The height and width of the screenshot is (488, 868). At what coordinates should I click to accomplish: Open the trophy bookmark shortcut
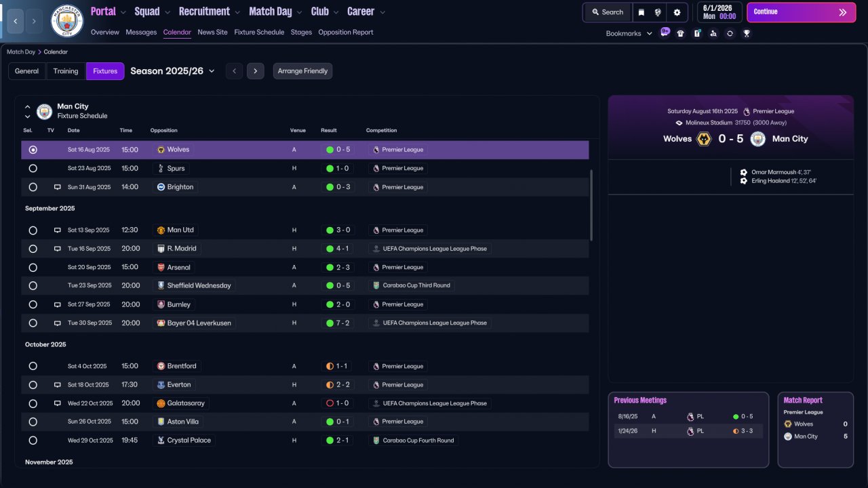[x=747, y=33]
